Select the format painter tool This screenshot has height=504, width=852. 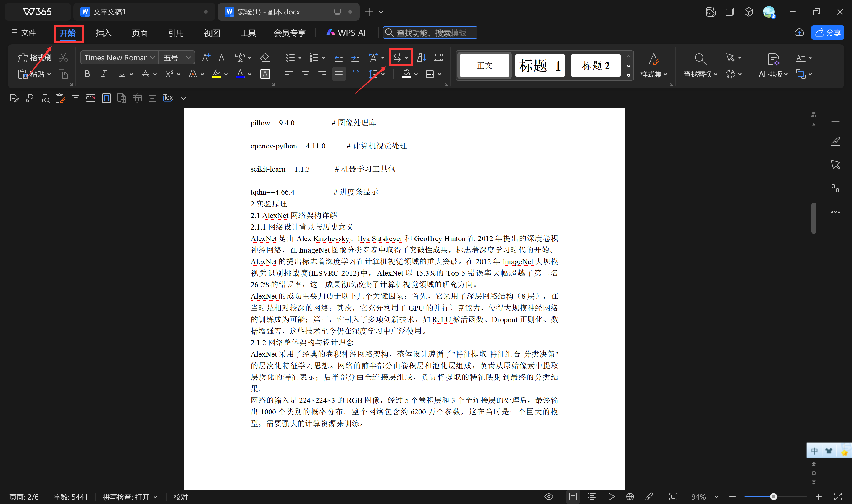(34, 57)
